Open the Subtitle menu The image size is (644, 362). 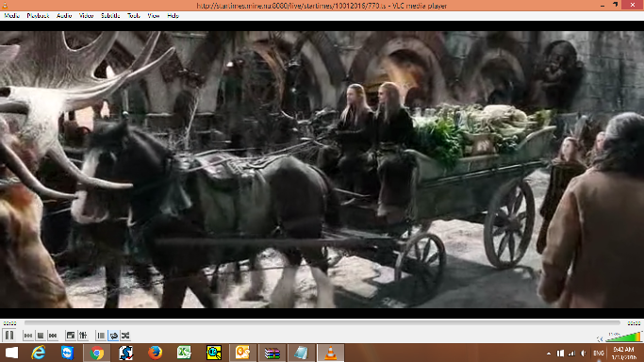[110, 16]
